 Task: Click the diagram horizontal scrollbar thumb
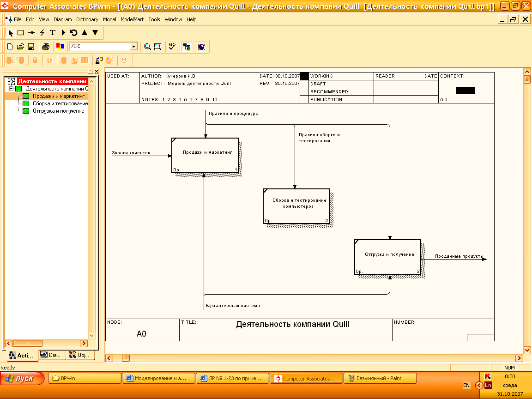tap(126, 358)
